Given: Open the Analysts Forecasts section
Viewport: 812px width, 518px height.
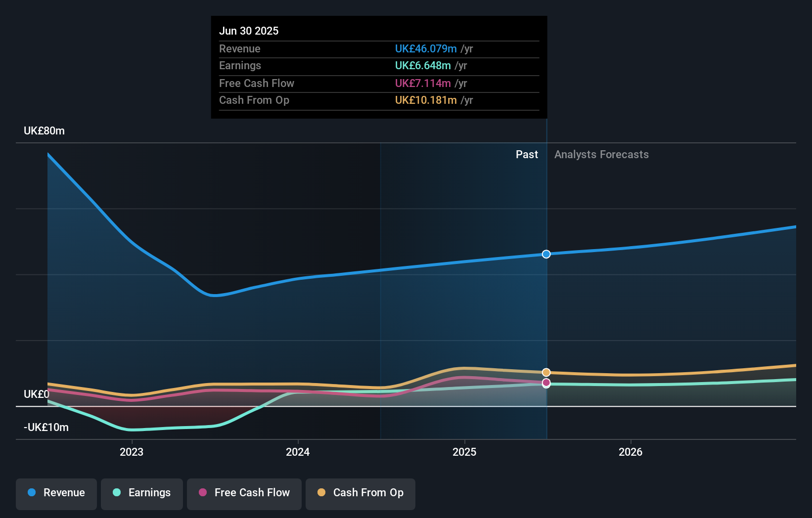Looking at the screenshot, I should coord(601,154).
